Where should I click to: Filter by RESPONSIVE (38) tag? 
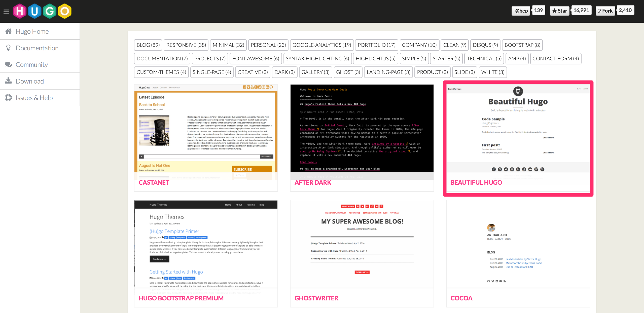(186, 45)
